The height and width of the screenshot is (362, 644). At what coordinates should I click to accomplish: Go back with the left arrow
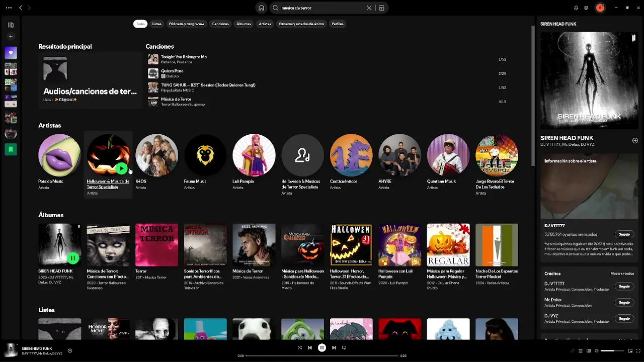pos(21,8)
